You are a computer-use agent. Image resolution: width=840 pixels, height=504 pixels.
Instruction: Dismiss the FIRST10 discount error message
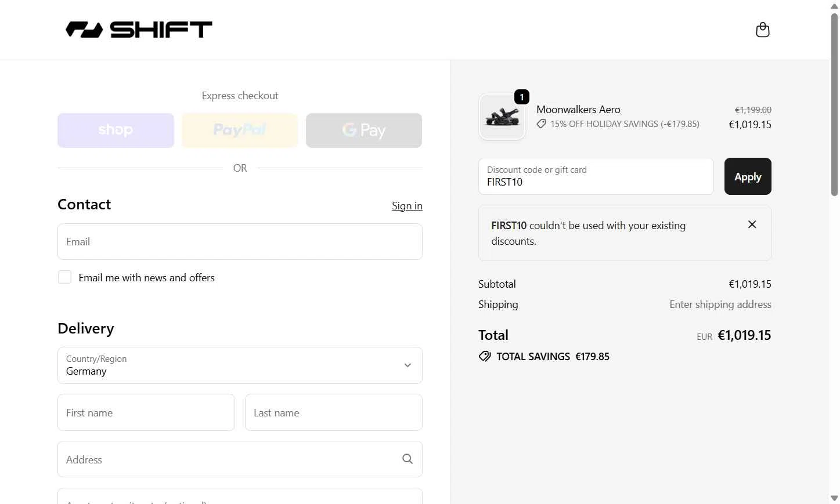tap(752, 224)
